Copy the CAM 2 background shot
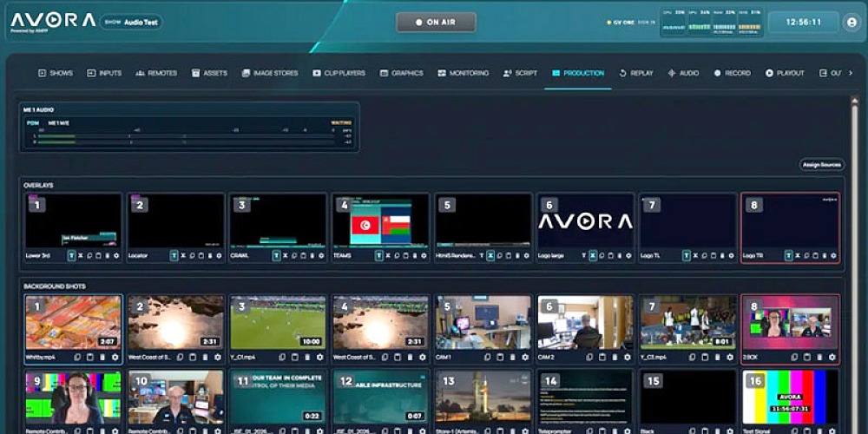The image size is (868, 434). click(x=589, y=357)
